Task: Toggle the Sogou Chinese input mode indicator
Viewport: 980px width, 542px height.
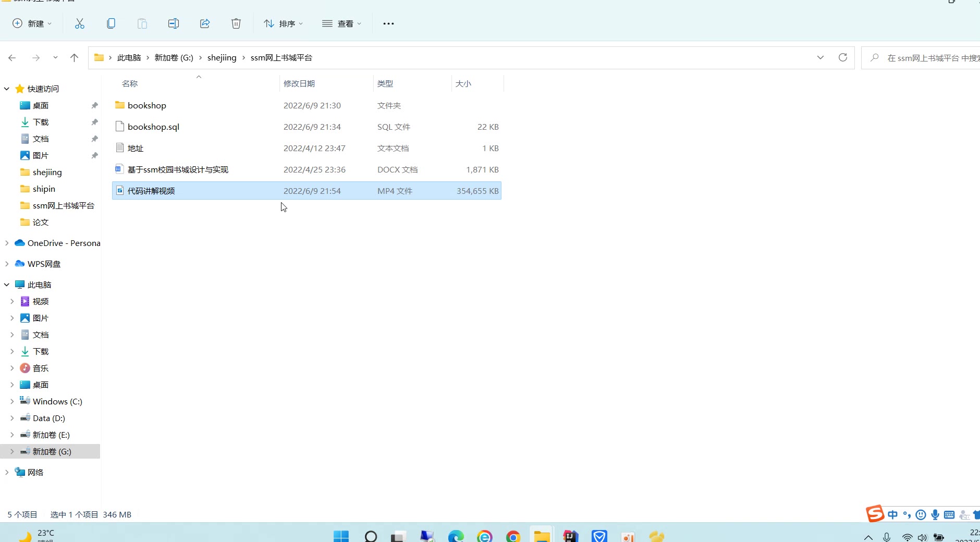Action: click(892, 515)
